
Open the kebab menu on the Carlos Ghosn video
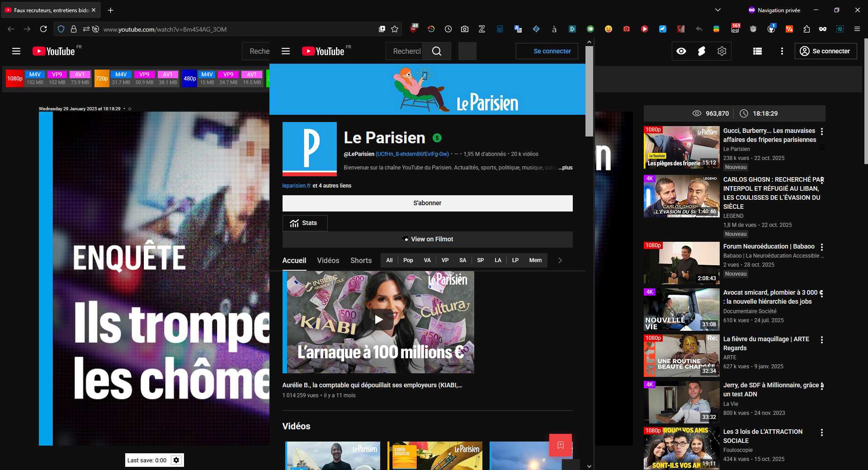tap(822, 179)
